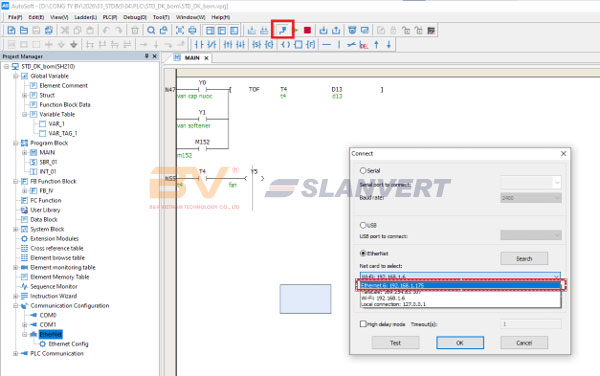Insert an output coil

285,45
